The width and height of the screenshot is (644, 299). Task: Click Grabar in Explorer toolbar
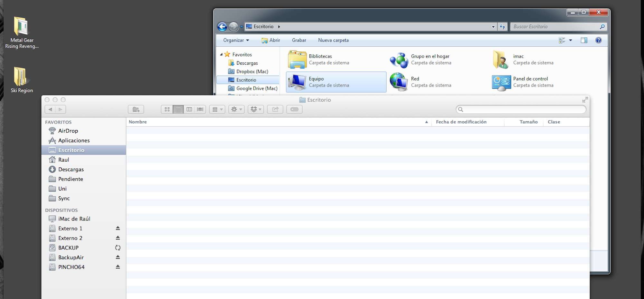[299, 40]
